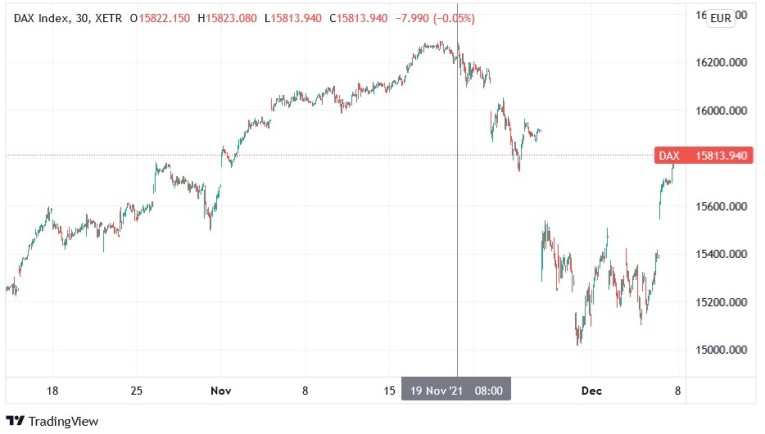The width and height of the screenshot is (765, 434).
Task: Click the 19 Nov '21 crosshair date label
Action: tap(456, 390)
